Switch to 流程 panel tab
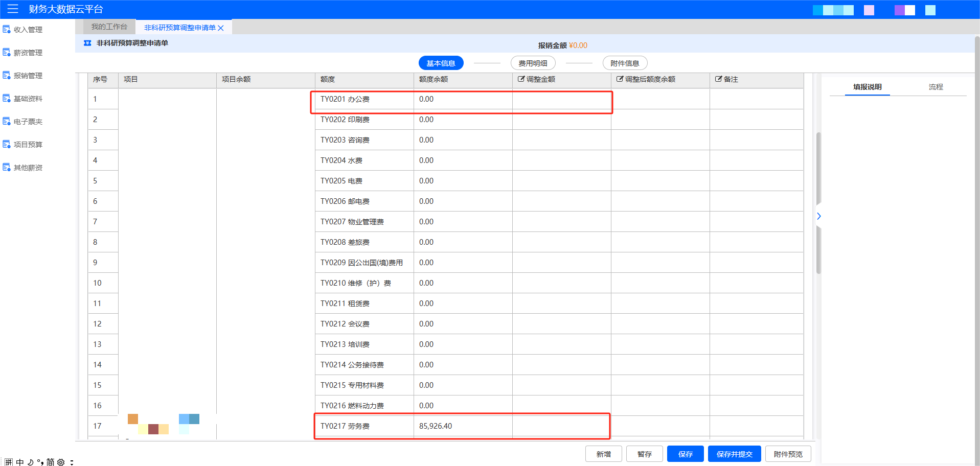Image resolution: width=980 pixels, height=466 pixels. pyautogui.click(x=936, y=87)
